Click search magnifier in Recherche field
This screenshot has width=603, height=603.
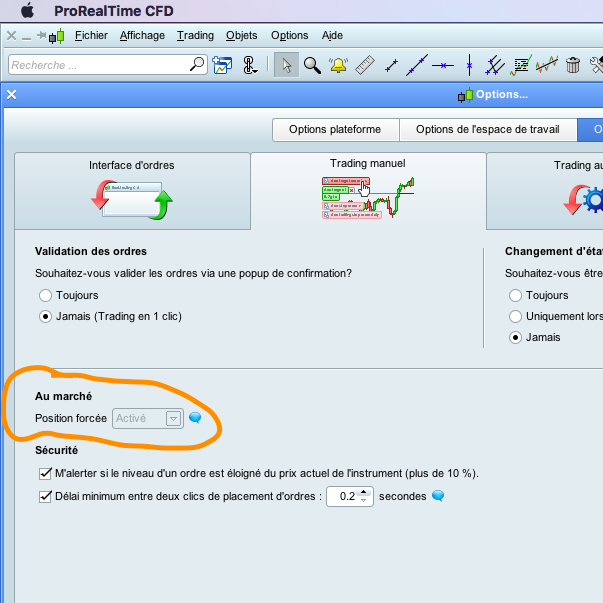point(197,64)
